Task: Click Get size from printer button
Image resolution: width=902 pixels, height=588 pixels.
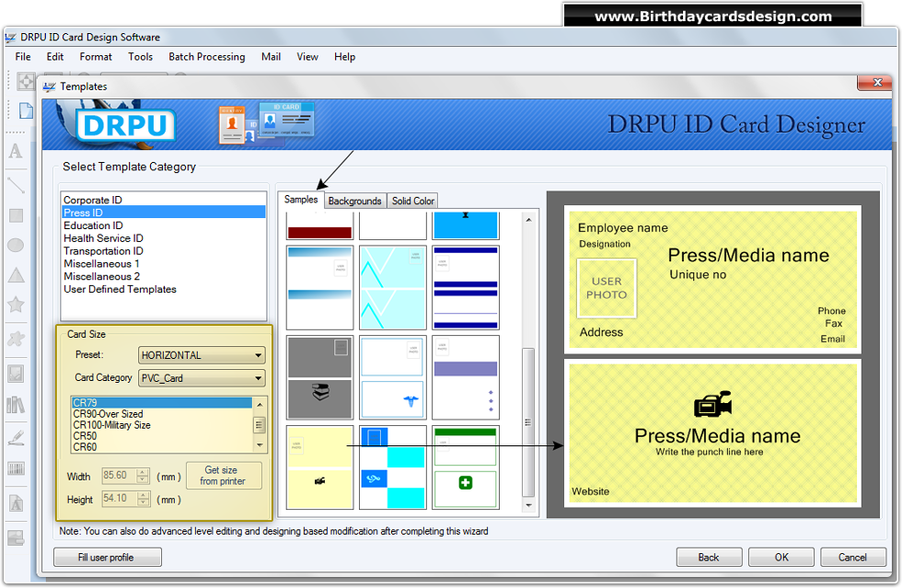Action: pos(224,475)
